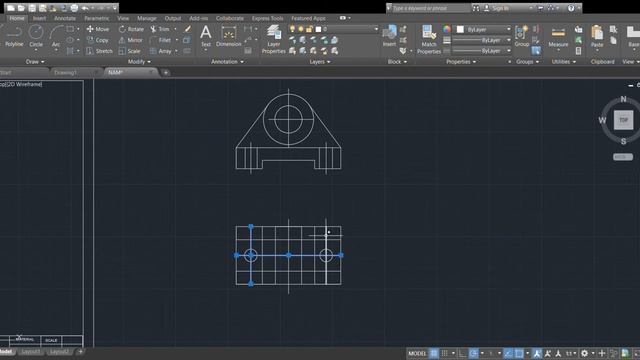Image resolution: width=640 pixels, height=360 pixels.
Task: Click the Undo arrow in quick access toolbar
Action: point(85,8)
